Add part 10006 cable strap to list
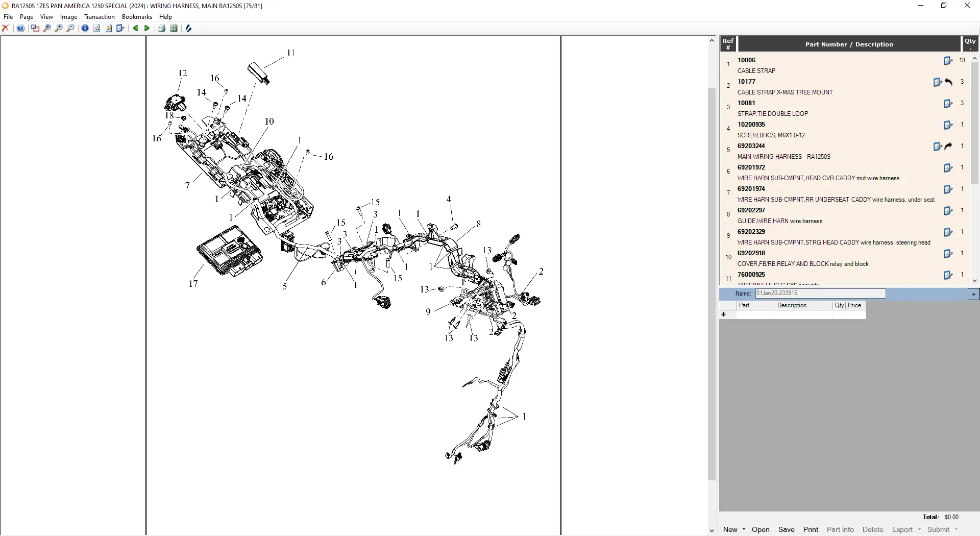The image size is (980, 536). coord(948,61)
